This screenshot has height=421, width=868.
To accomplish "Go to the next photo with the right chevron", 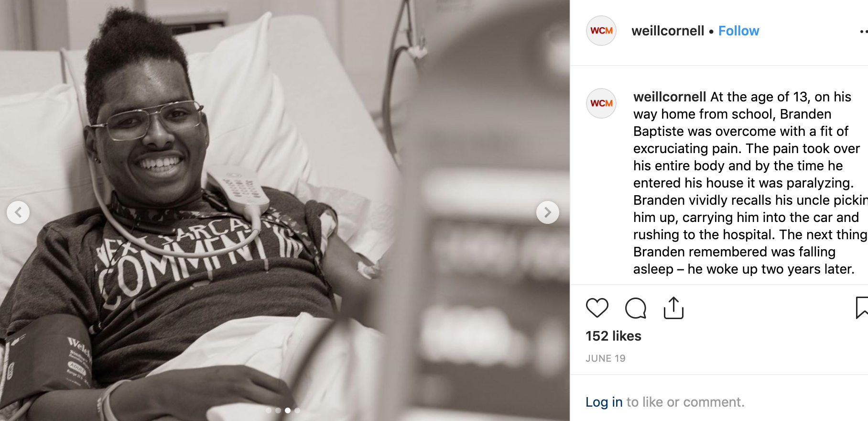I will point(548,212).
